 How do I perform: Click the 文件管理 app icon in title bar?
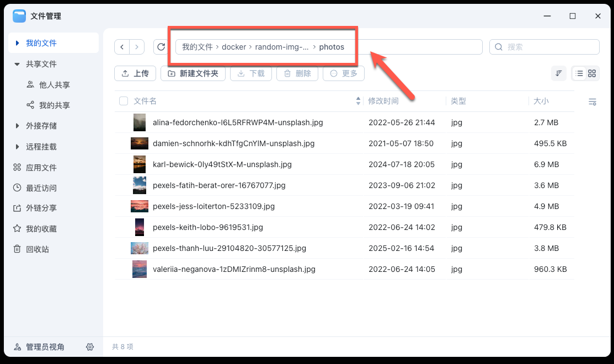click(19, 16)
